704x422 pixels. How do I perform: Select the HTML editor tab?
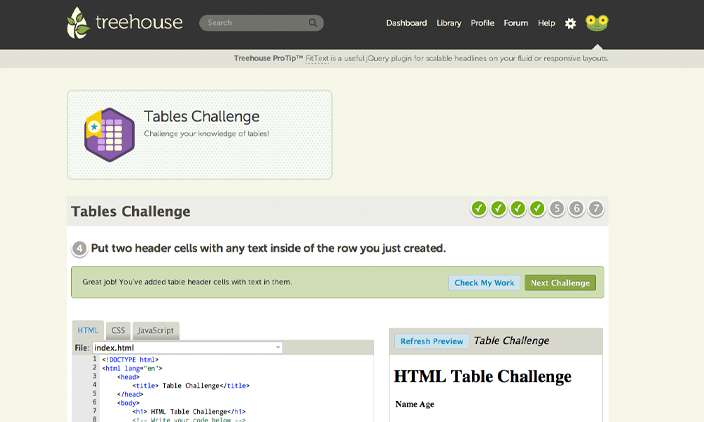(x=88, y=330)
